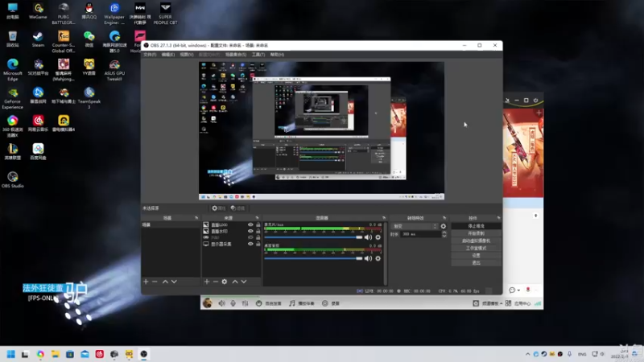Viewport: 644px width, 362px height.
Task: Open transition type dropdown
Action: [415, 226]
